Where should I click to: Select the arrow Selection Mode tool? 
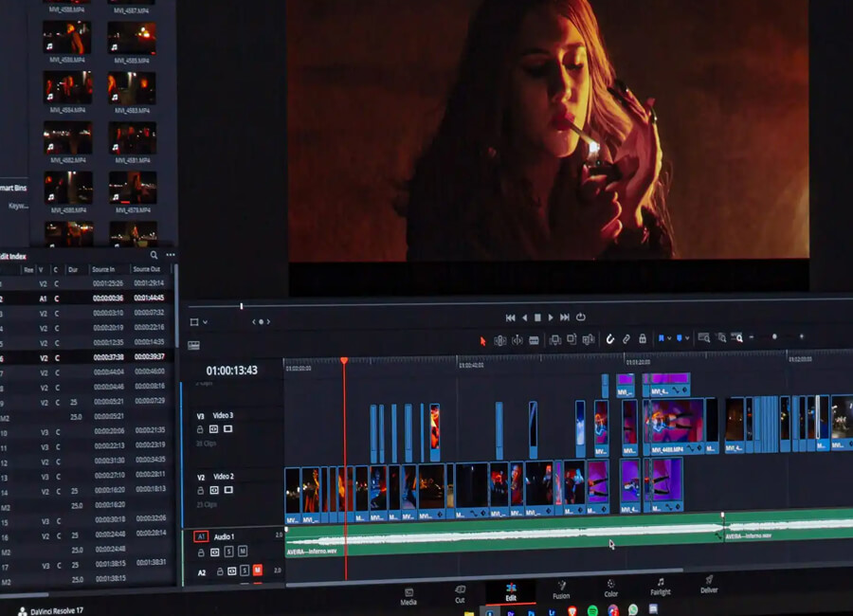pos(482,339)
